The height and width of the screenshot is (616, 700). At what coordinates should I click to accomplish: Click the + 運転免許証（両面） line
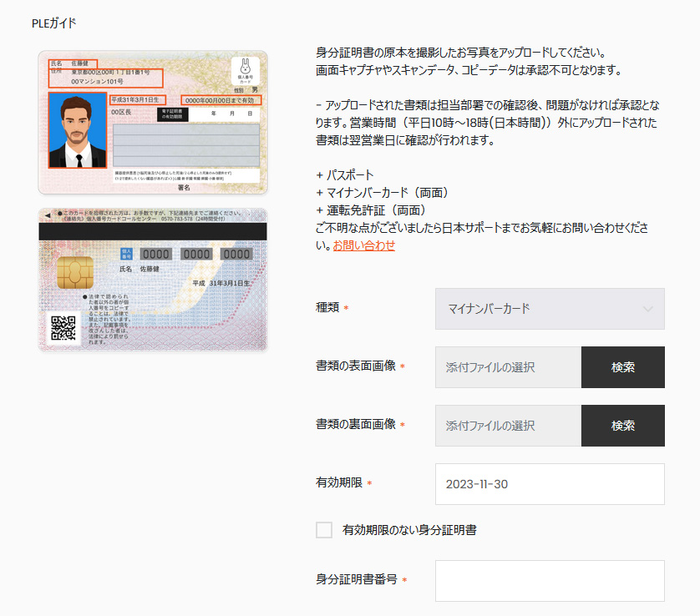point(371,210)
